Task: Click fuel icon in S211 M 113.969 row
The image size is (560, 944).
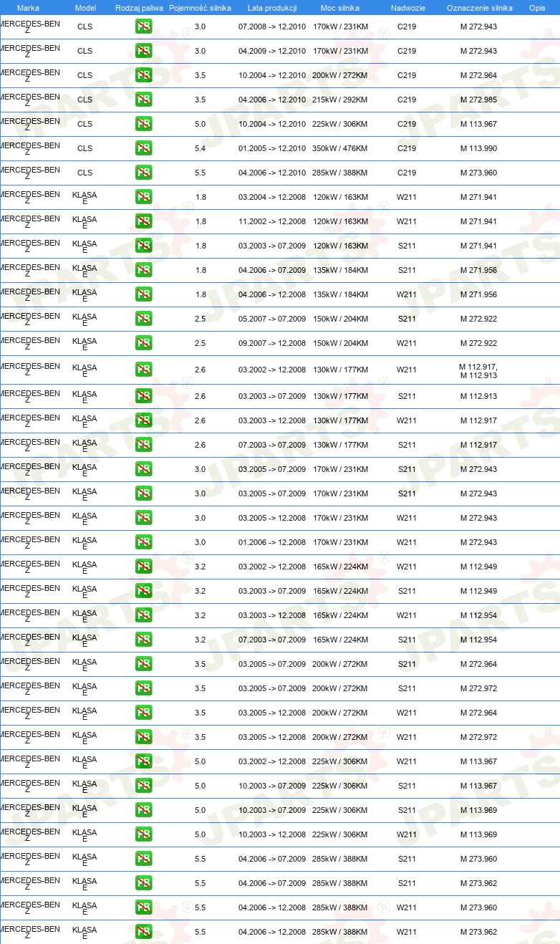Action: point(143,810)
